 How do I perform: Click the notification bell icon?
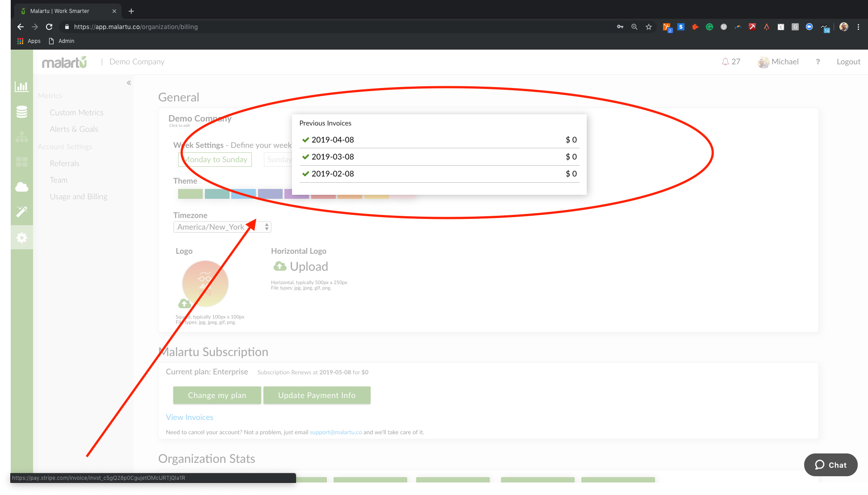[x=725, y=62]
